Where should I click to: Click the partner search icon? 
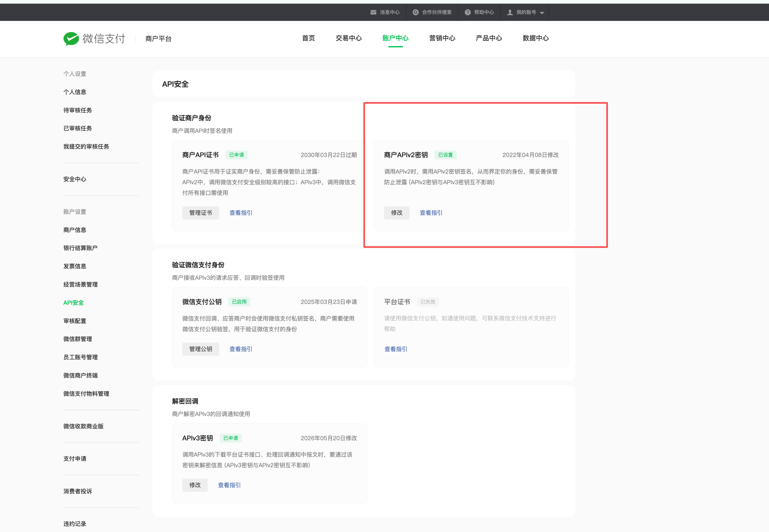415,12
